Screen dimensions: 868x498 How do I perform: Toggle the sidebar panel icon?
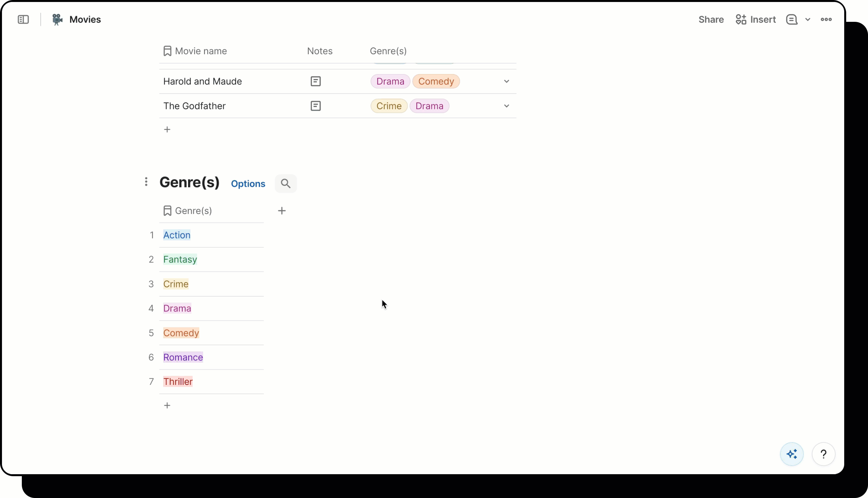23,20
